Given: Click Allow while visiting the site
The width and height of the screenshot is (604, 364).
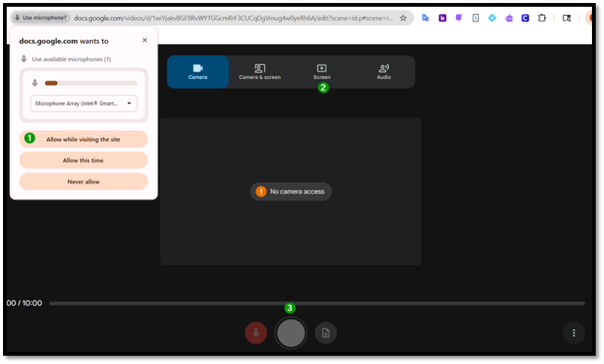Looking at the screenshot, I should [x=83, y=139].
